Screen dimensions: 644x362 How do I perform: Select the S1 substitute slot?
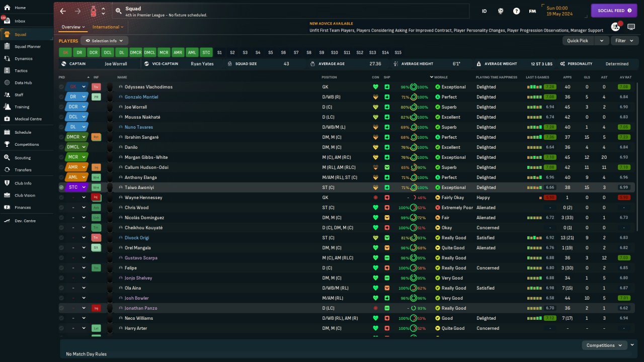219,52
